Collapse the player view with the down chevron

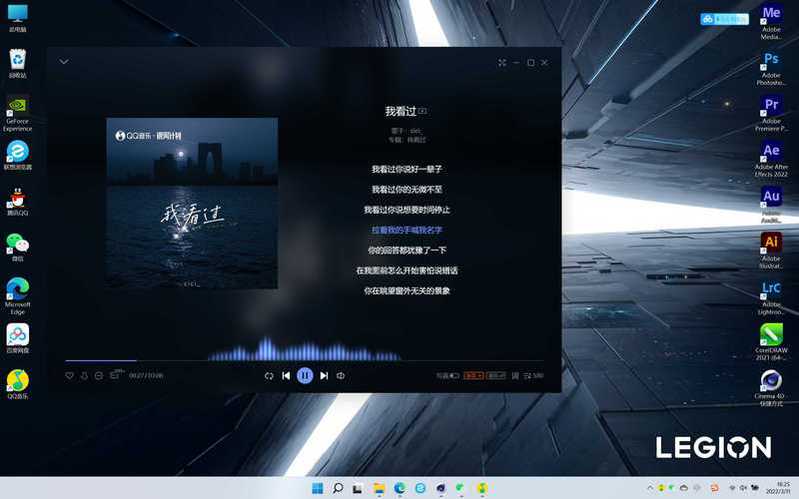64,62
